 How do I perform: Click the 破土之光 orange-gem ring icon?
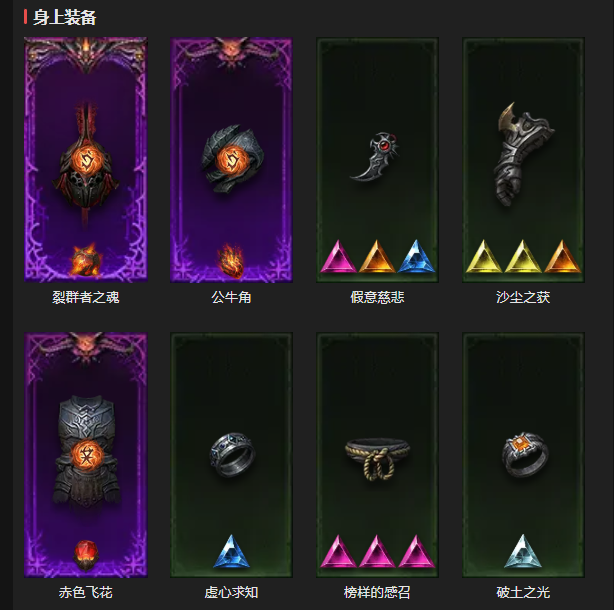(525, 454)
